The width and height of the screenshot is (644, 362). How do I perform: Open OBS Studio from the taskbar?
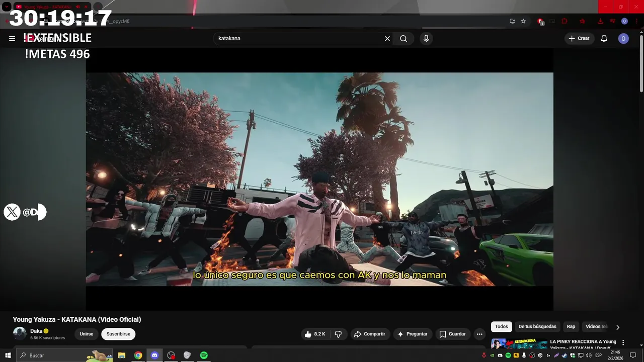point(171,355)
